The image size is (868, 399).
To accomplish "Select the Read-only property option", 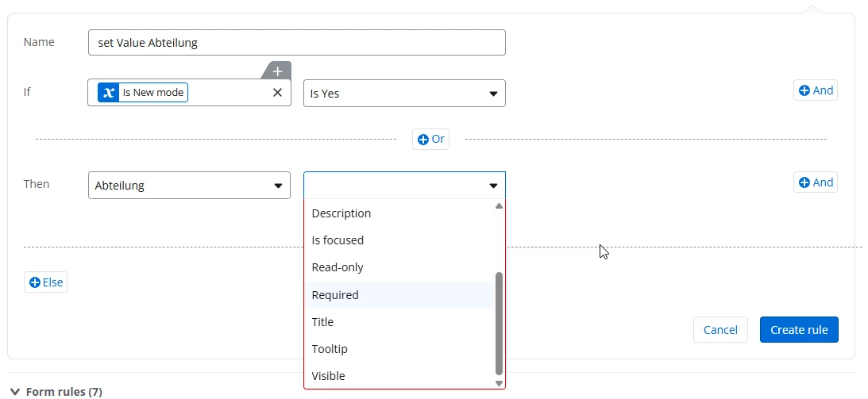I will click(338, 267).
